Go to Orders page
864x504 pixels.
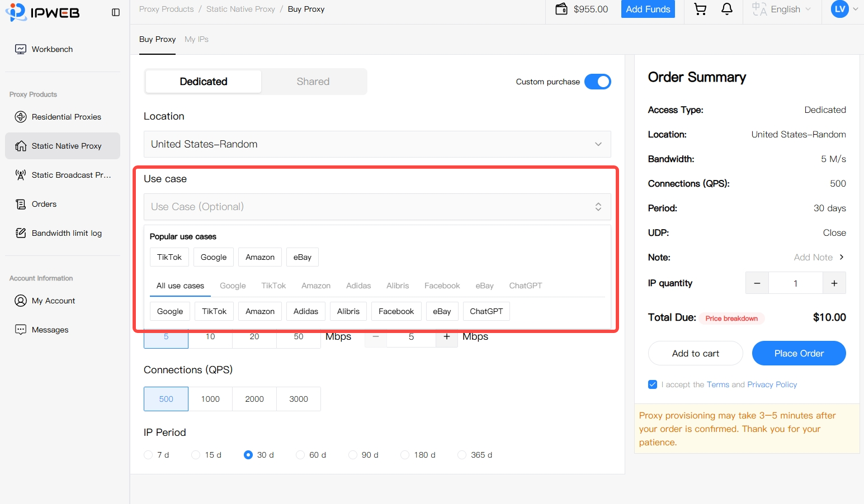point(63,204)
